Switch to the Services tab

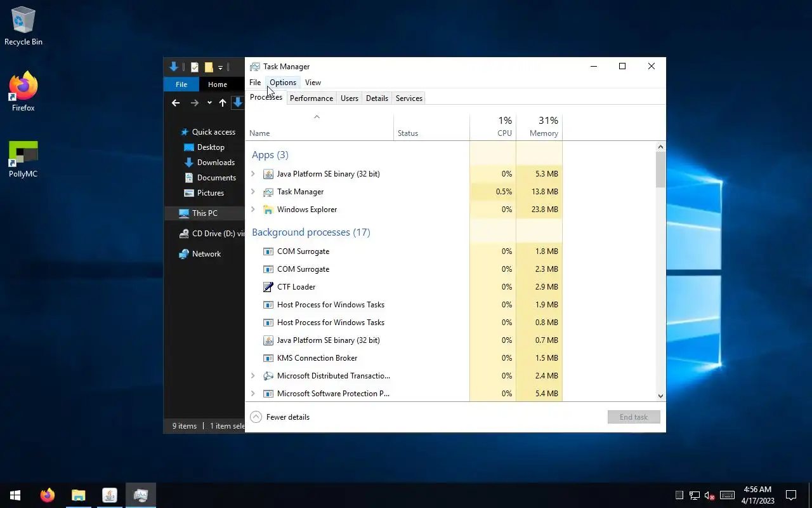pos(409,98)
